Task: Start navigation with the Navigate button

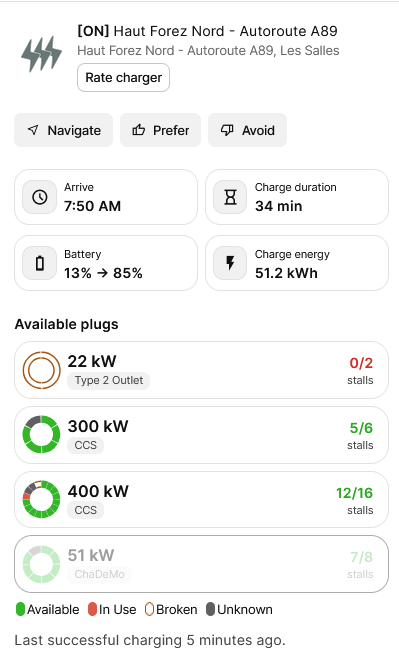Action: tap(64, 130)
